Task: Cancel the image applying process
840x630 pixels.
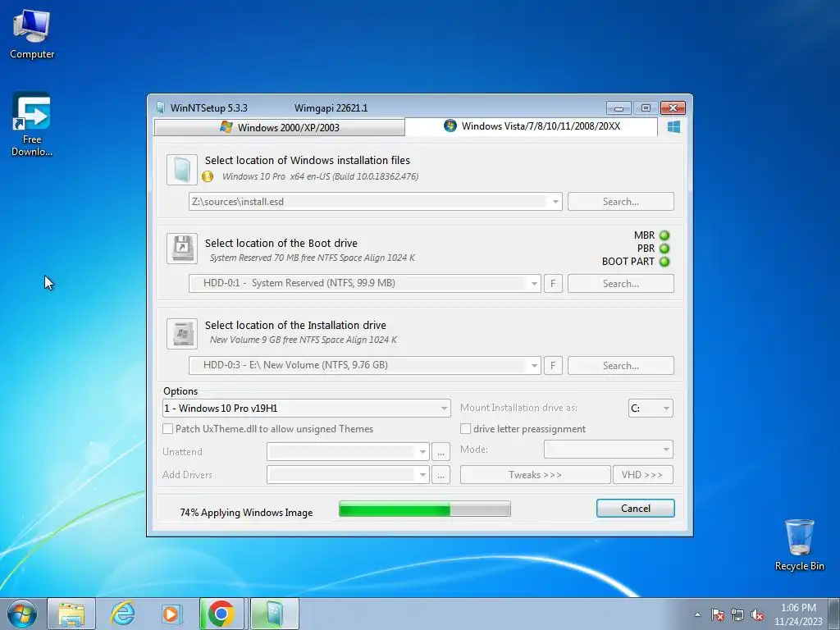Action: (x=636, y=509)
